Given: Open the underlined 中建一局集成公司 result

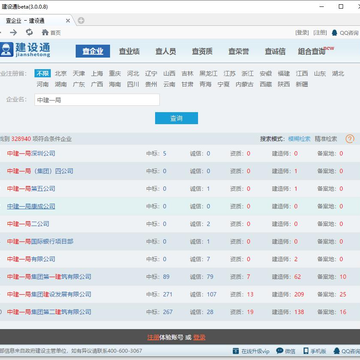Looking at the screenshot, I should [x=31, y=206].
